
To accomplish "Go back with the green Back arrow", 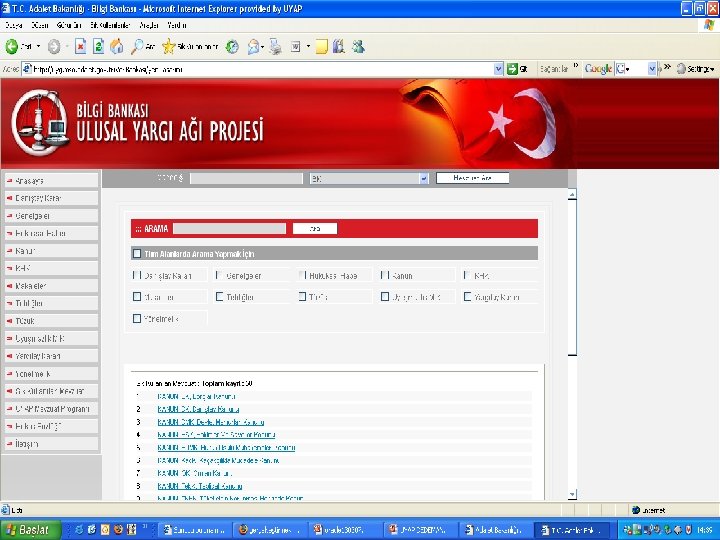I will pyautogui.click(x=11, y=46).
